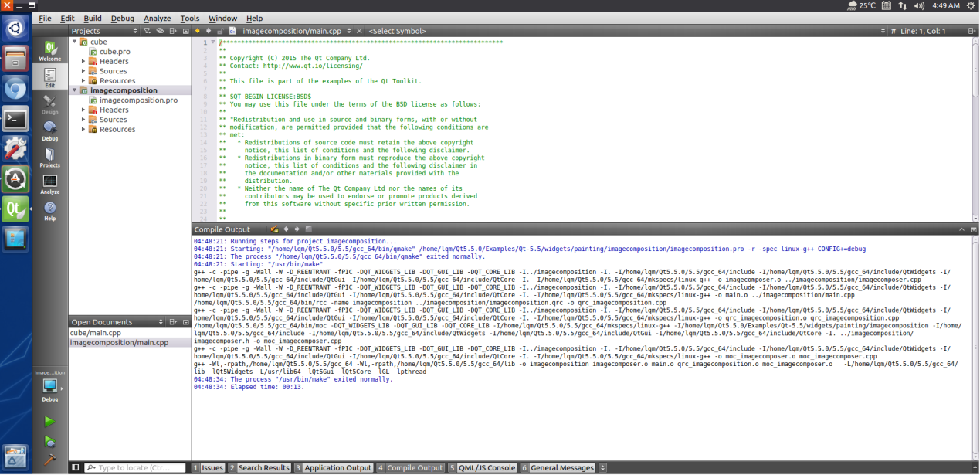Switch to Welcome mode in sidebar
Viewport: 980px width, 475px height.
pyautogui.click(x=49, y=51)
